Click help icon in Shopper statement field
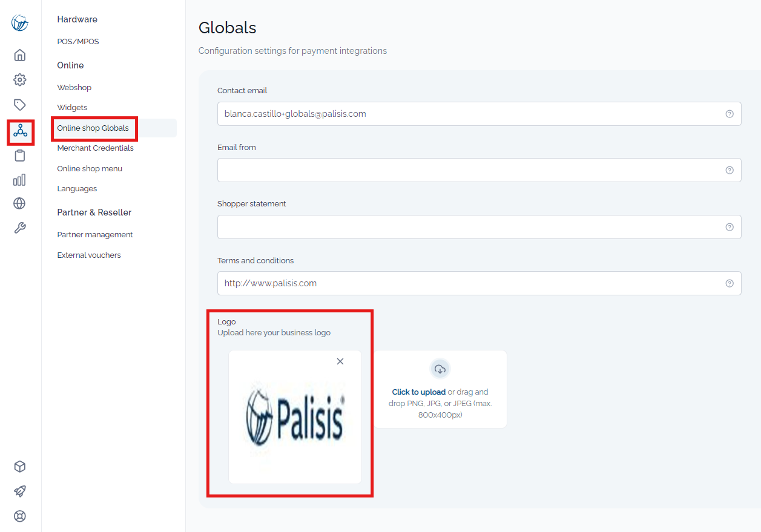The height and width of the screenshot is (532, 761). [730, 227]
